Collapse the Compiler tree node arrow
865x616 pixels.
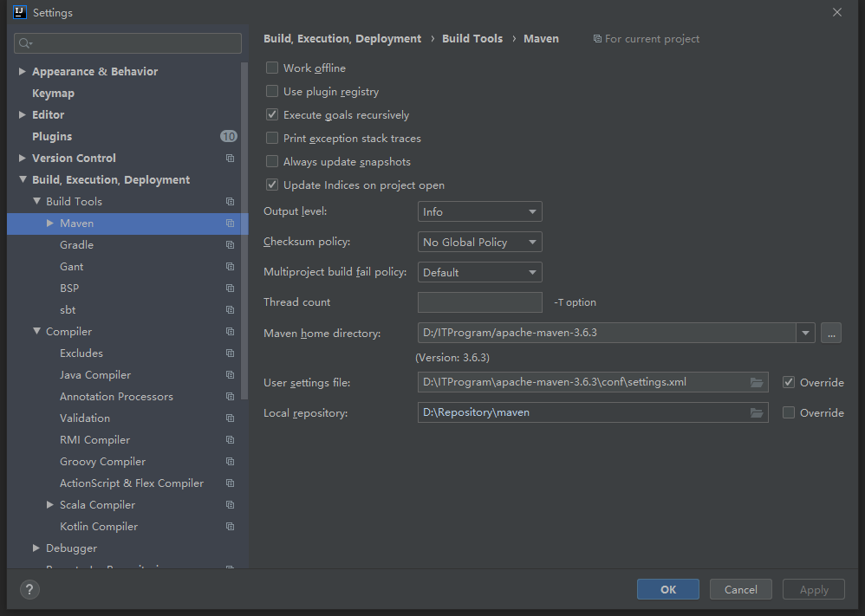coord(36,332)
